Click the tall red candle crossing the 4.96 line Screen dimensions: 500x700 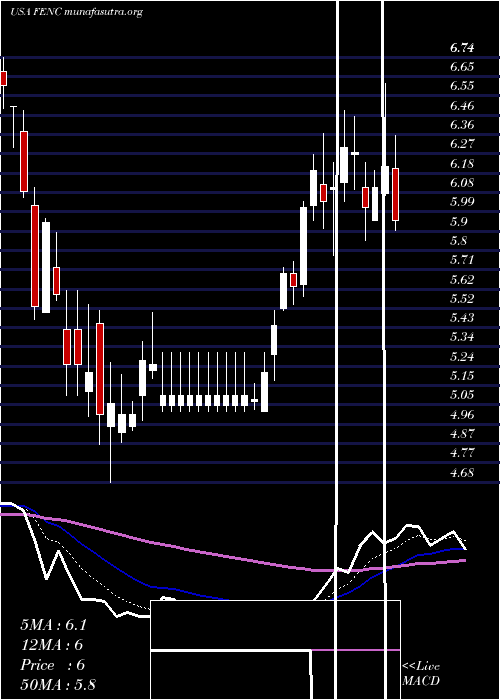click(100, 369)
